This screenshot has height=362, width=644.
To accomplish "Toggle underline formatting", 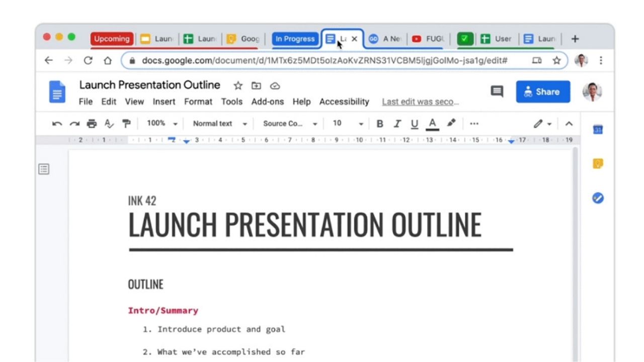I will coord(414,123).
